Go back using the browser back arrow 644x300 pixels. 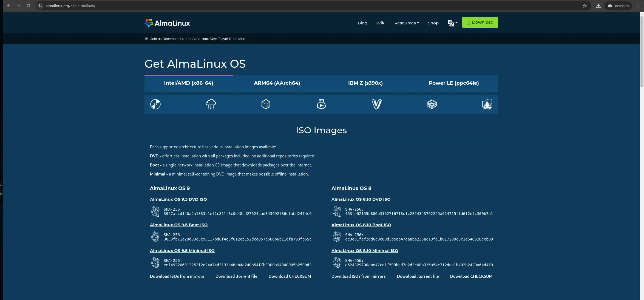click(9, 6)
